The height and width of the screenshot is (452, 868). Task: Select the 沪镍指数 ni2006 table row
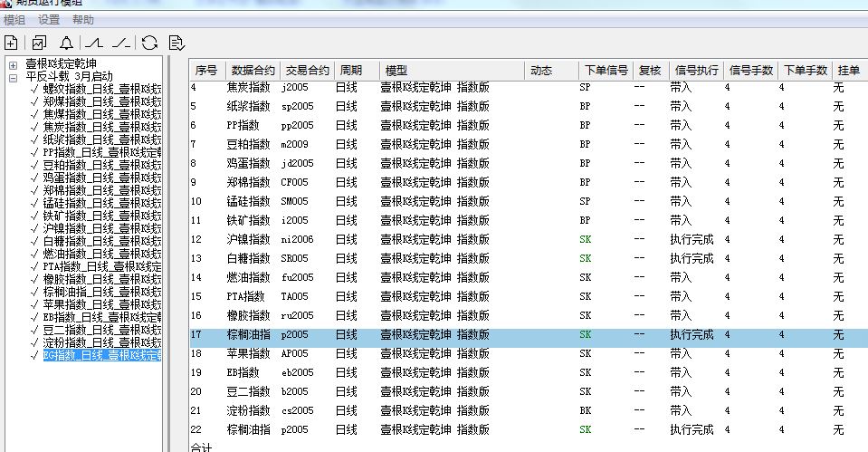(453, 239)
